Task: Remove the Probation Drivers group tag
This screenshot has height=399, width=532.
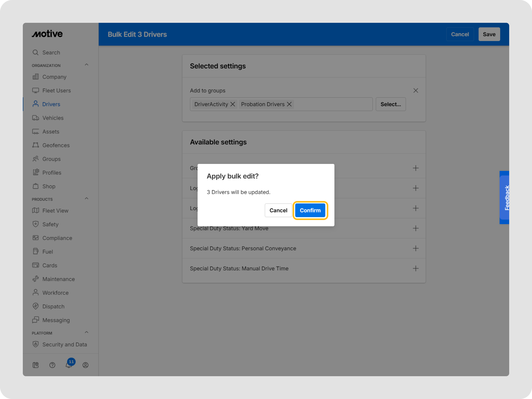Action: (x=289, y=104)
